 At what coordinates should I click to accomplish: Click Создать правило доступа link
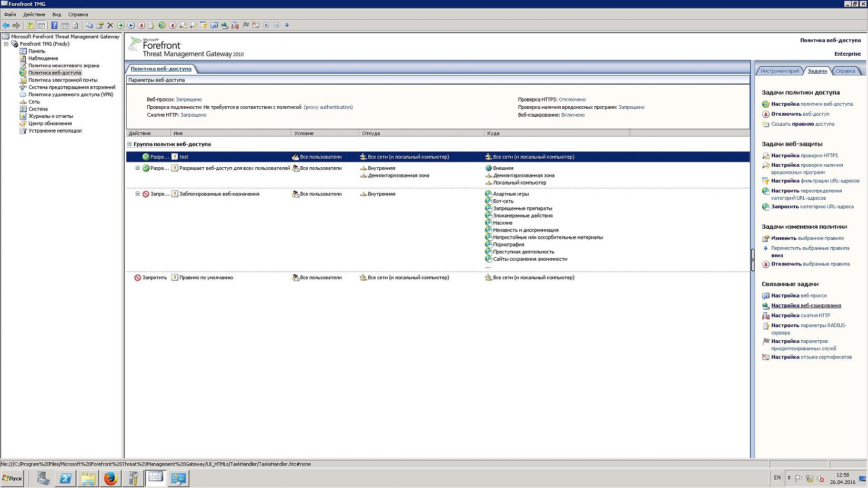[x=802, y=124]
